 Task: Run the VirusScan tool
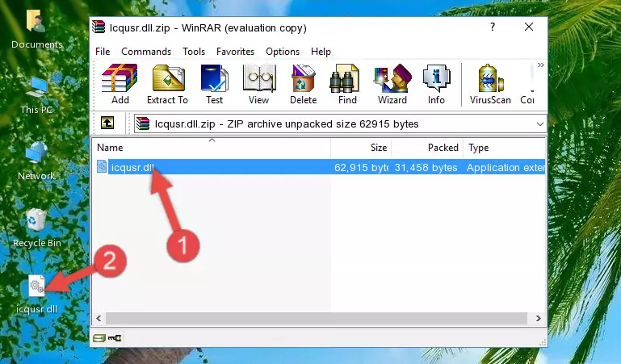(x=490, y=84)
